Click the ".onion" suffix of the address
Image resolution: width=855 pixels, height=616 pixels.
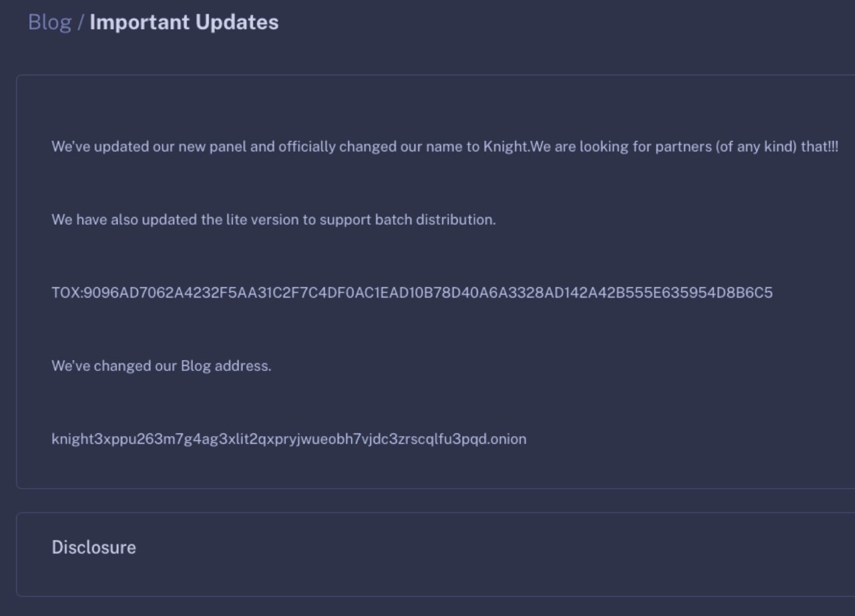pyautogui.click(x=507, y=439)
